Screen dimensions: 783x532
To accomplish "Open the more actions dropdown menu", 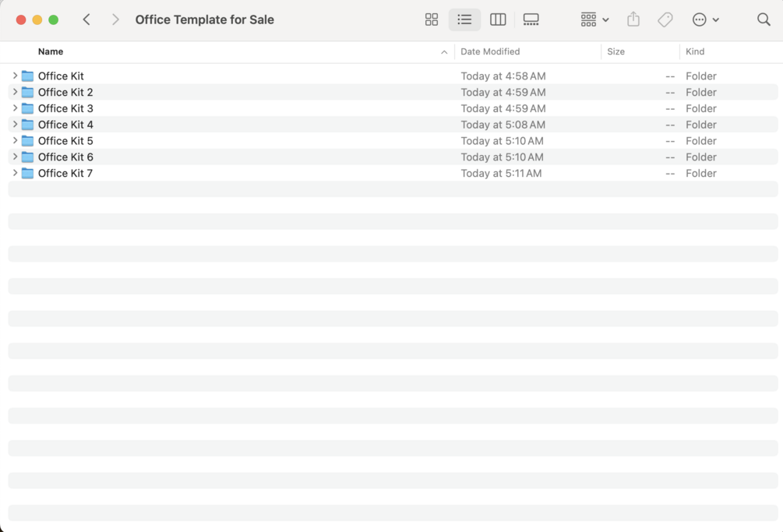I will (705, 19).
